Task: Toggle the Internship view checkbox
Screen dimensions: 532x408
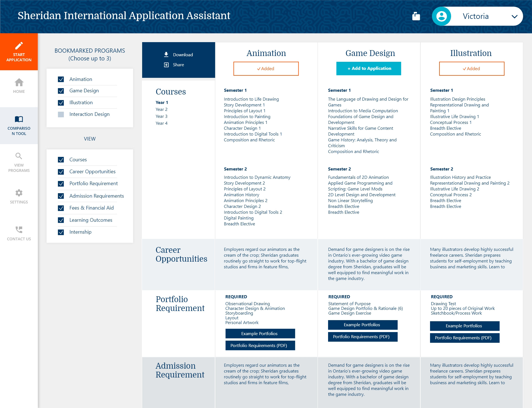Action: 61,232
